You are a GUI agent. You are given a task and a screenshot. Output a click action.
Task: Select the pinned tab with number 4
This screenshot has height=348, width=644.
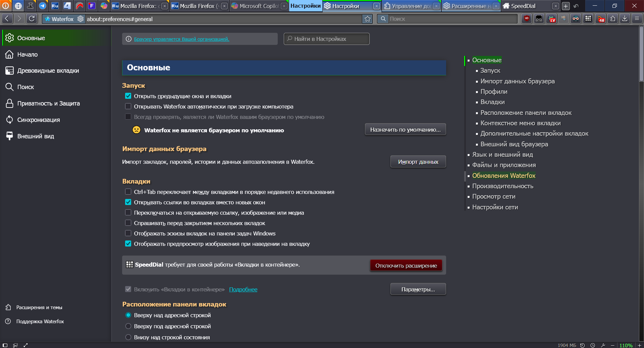pos(67,6)
